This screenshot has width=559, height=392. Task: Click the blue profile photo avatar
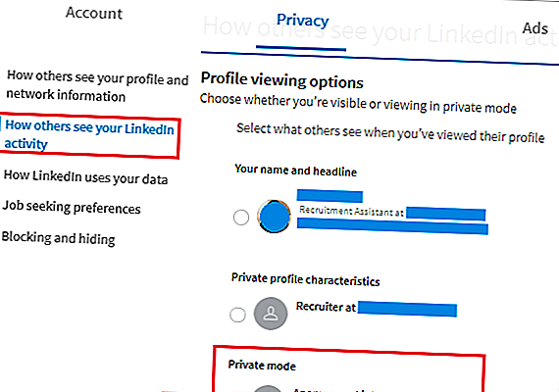coord(275,217)
